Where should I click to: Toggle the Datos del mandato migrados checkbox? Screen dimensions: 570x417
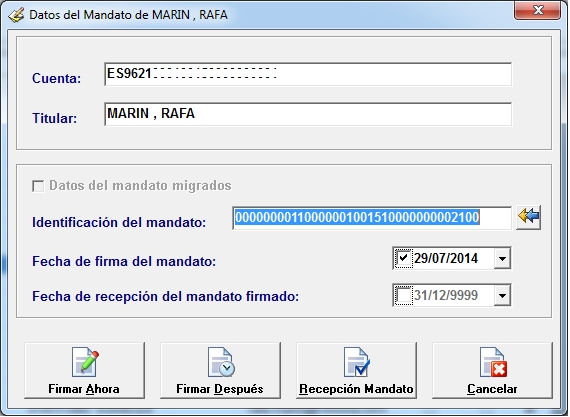click(x=38, y=186)
